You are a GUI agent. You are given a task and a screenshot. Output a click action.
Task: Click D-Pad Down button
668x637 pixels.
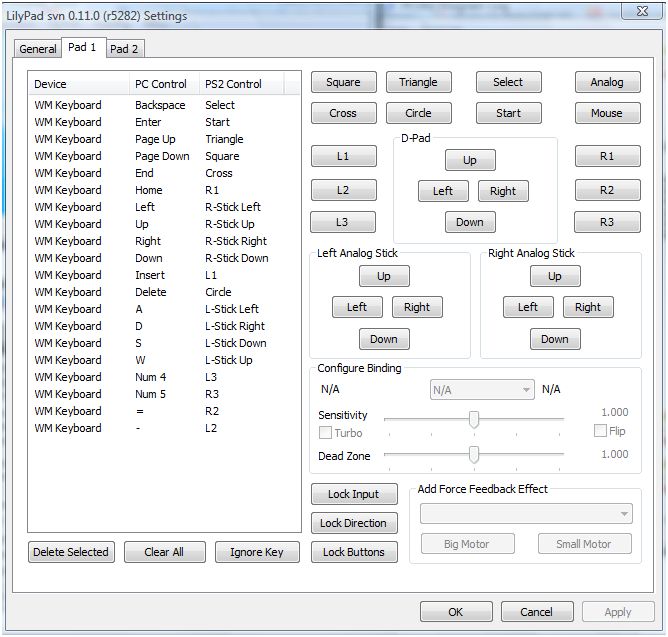click(470, 222)
